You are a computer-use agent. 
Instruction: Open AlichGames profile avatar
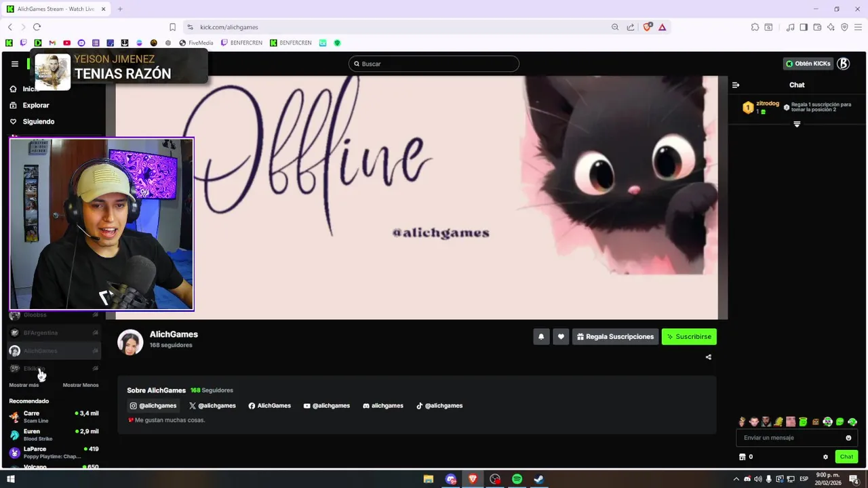(x=130, y=342)
